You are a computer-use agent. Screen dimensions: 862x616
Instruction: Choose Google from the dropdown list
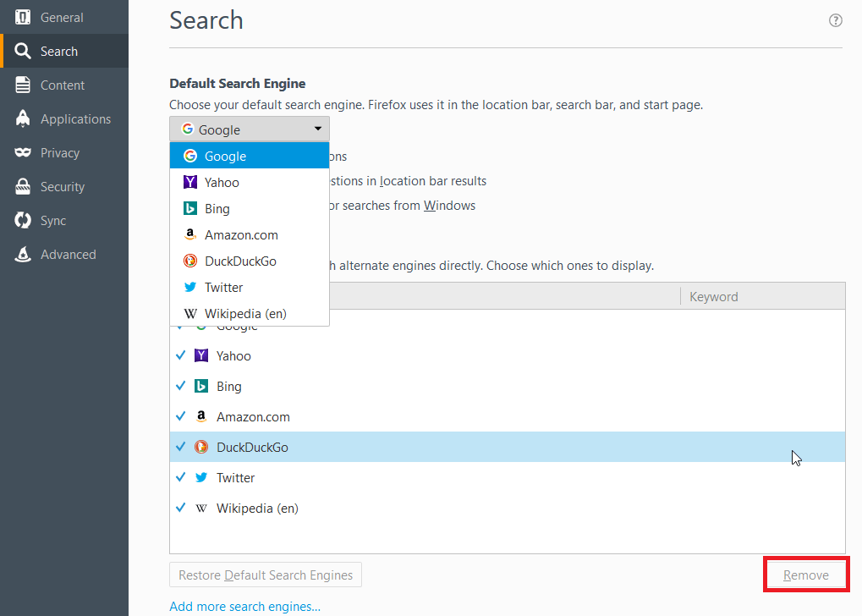coord(249,156)
